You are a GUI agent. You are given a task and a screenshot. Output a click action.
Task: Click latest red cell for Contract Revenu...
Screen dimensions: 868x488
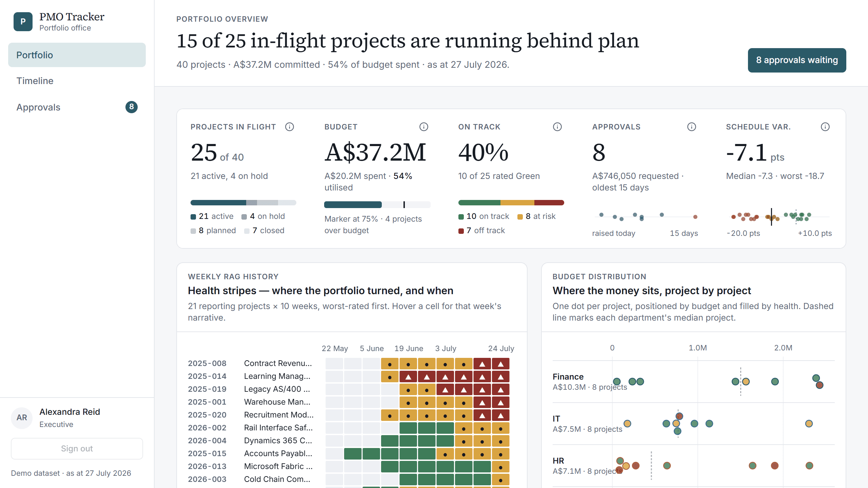click(x=501, y=364)
